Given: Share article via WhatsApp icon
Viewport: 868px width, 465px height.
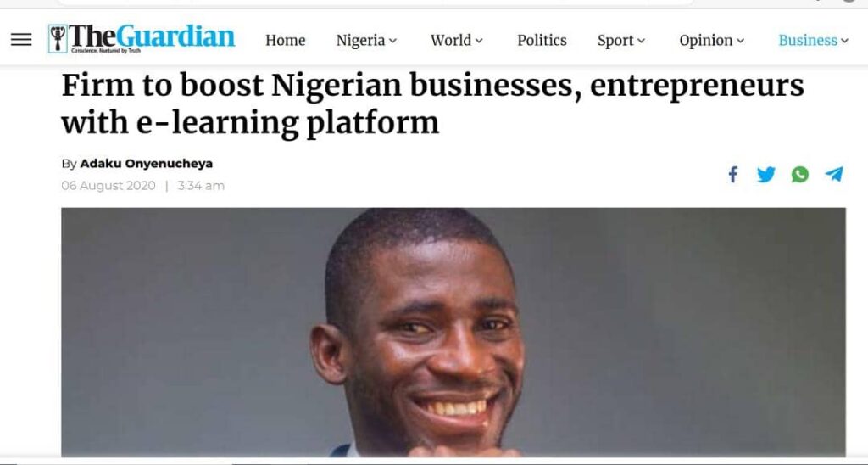Looking at the screenshot, I should point(800,175).
